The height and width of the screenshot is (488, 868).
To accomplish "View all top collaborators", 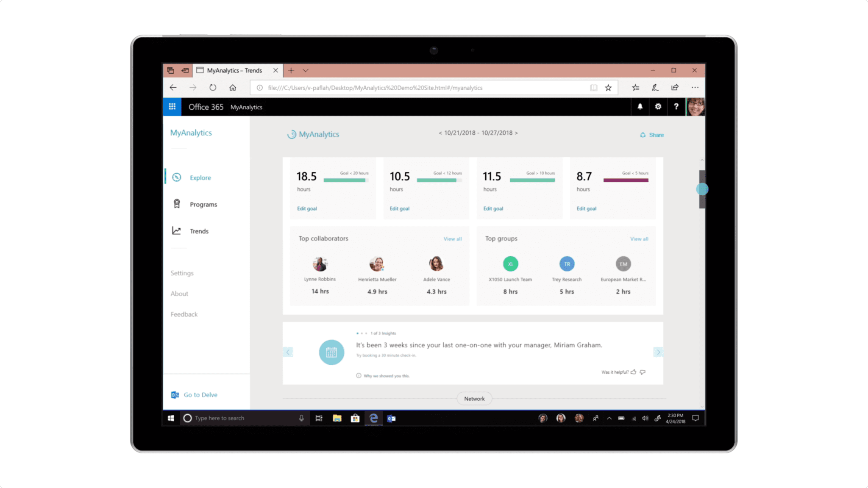I will coord(453,239).
